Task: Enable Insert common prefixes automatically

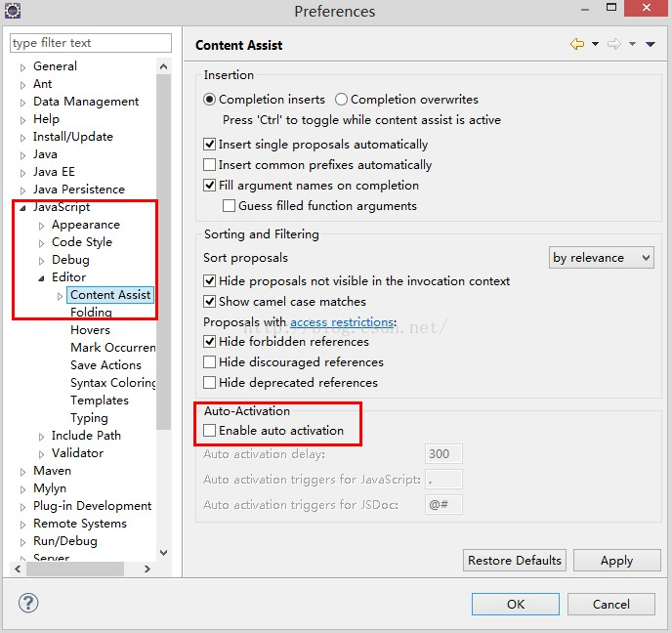Action: (x=209, y=164)
